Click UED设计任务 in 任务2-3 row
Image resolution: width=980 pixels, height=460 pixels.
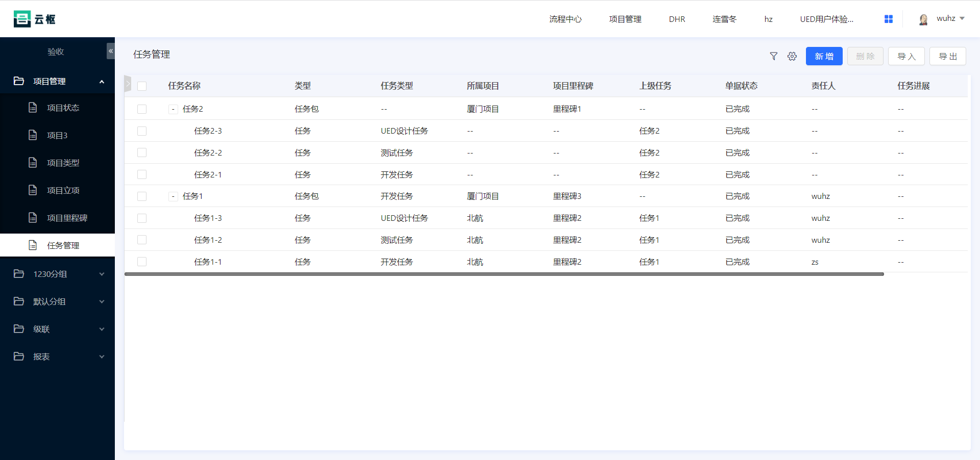404,131
